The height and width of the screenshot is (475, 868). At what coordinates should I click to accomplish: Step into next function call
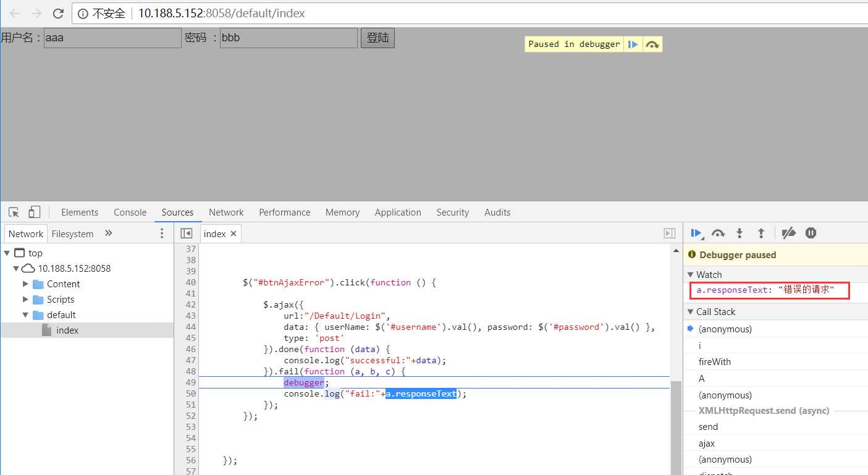pyautogui.click(x=739, y=233)
